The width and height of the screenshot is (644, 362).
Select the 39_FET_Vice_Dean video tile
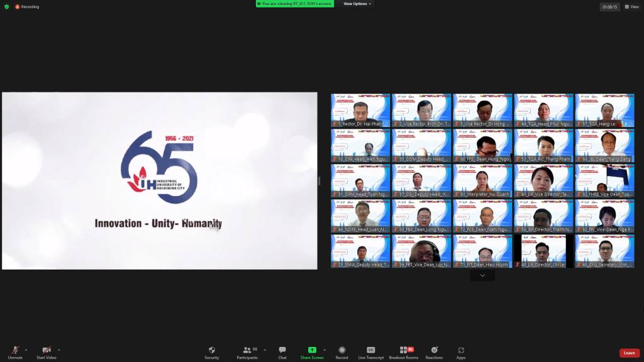pos(421,251)
